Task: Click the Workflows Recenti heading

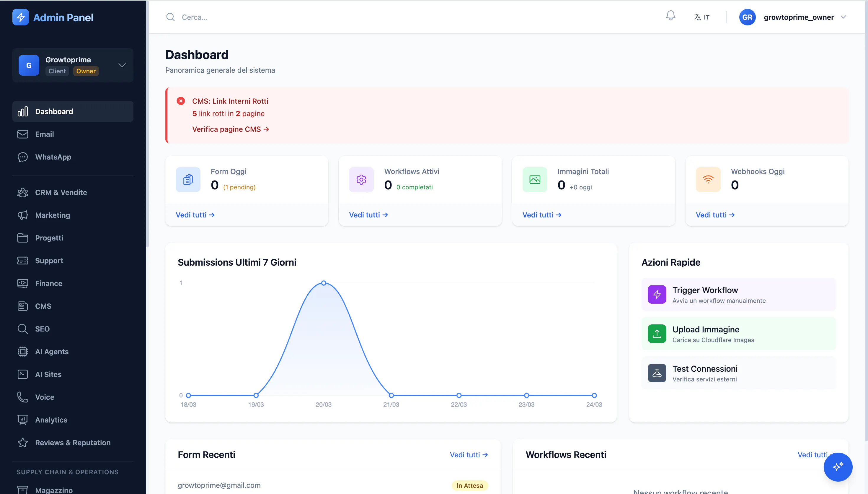Action: pos(566,455)
